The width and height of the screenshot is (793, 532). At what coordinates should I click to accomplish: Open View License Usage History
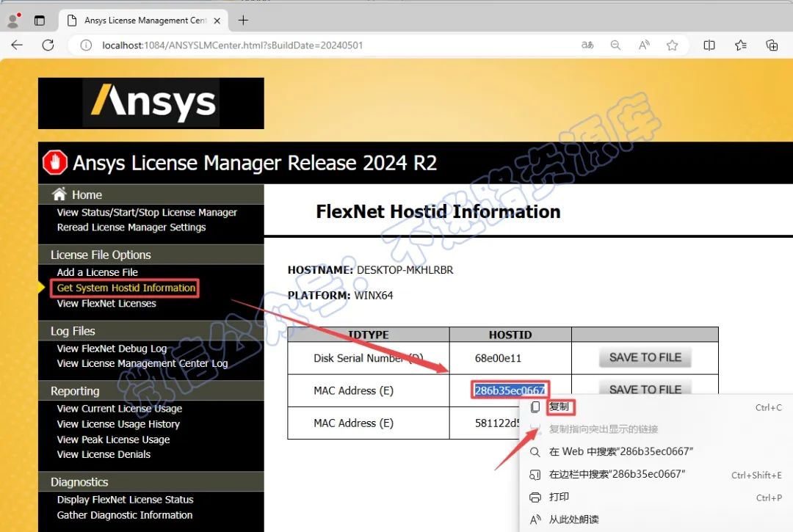[x=118, y=424]
